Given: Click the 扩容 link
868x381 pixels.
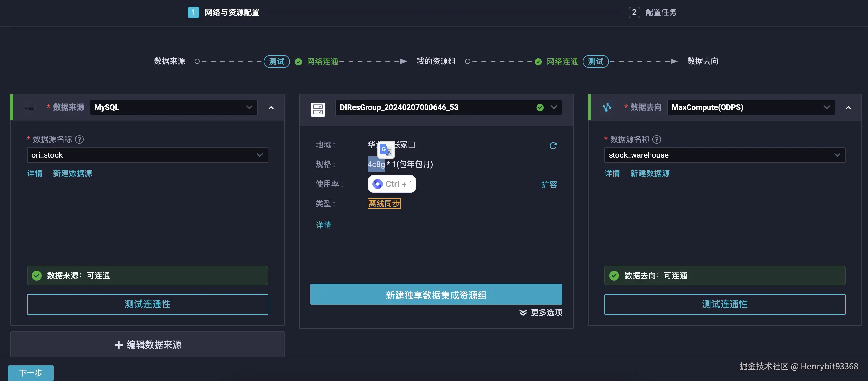Looking at the screenshot, I should 549,185.
